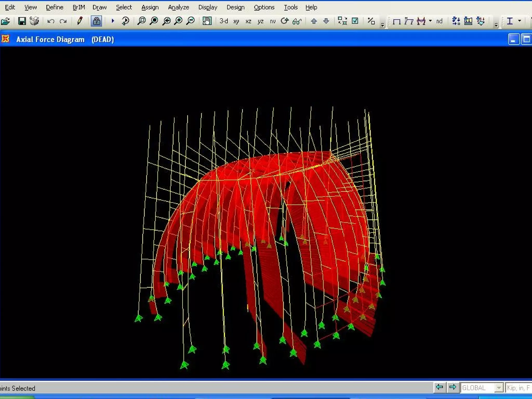The width and height of the screenshot is (532, 399).
Task: Open the Display menu
Action: tap(208, 7)
